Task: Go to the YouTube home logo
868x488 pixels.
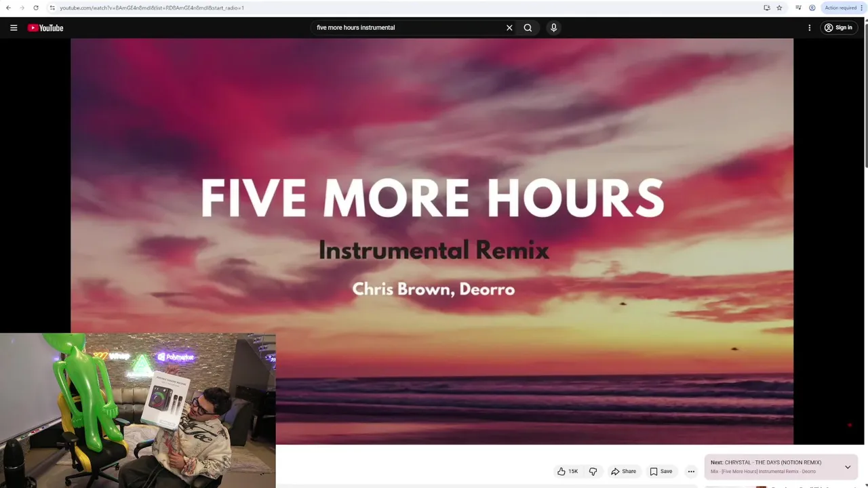Action: pos(45,28)
